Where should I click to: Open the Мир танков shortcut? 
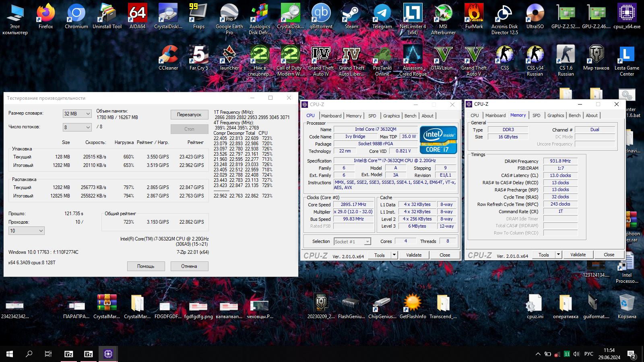[x=596, y=58]
